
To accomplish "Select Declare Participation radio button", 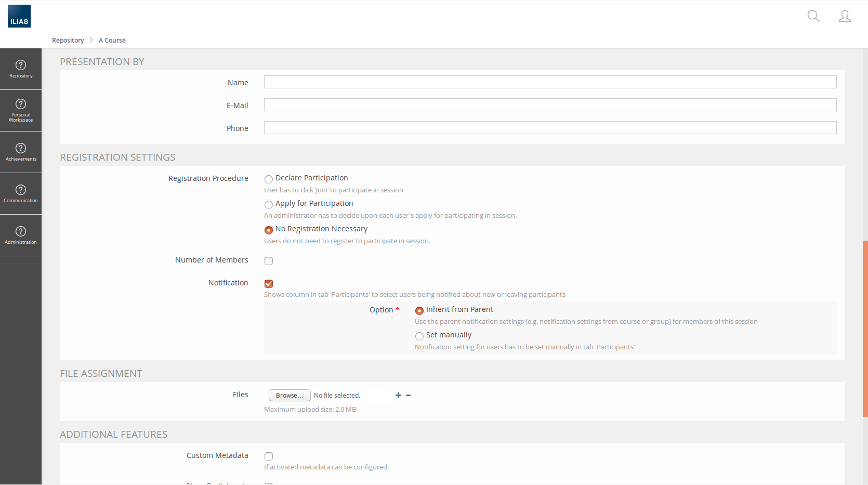I will pyautogui.click(x=269, y=179).
